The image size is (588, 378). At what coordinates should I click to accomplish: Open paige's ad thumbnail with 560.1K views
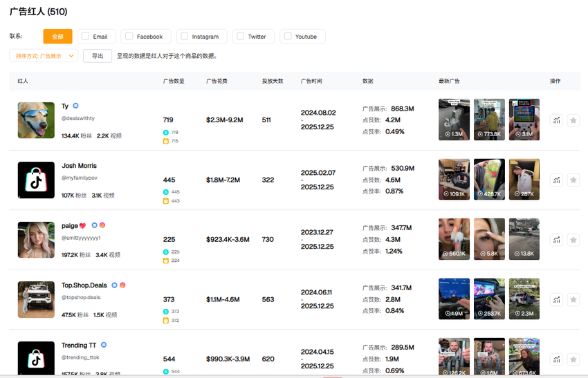pyautogui.click(x=454, y=239)
